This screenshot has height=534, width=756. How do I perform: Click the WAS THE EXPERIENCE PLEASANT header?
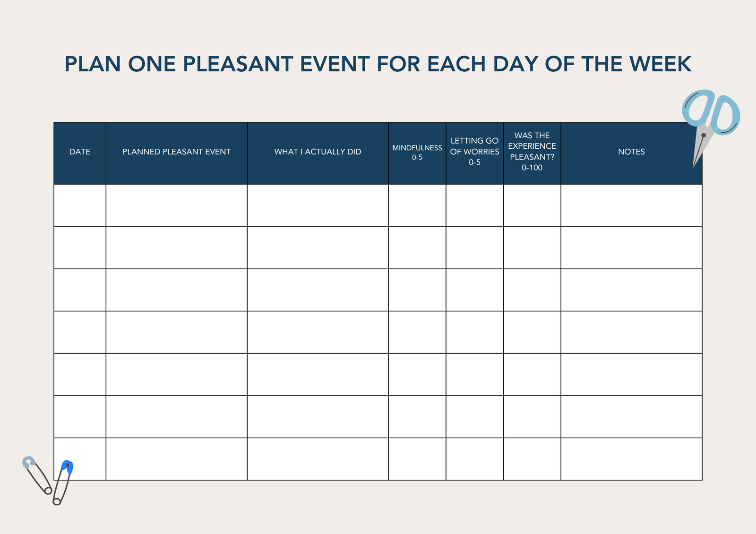point(532,152)
